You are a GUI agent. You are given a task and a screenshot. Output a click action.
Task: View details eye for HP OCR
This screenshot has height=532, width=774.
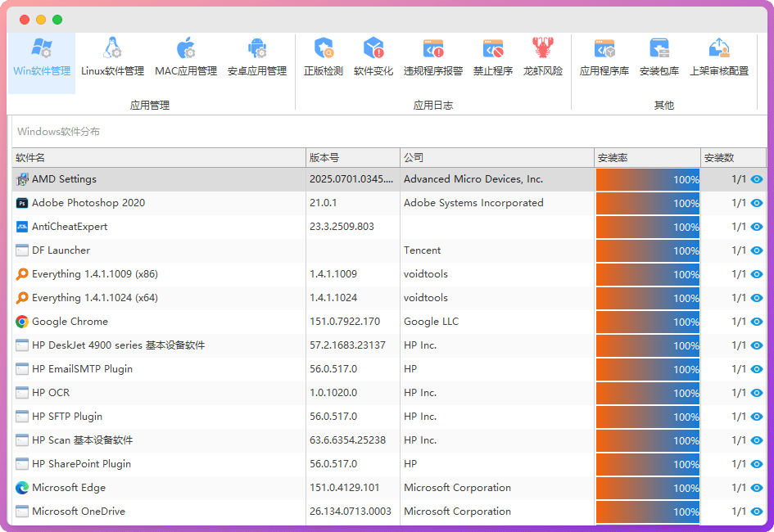[x=757, y=393]
